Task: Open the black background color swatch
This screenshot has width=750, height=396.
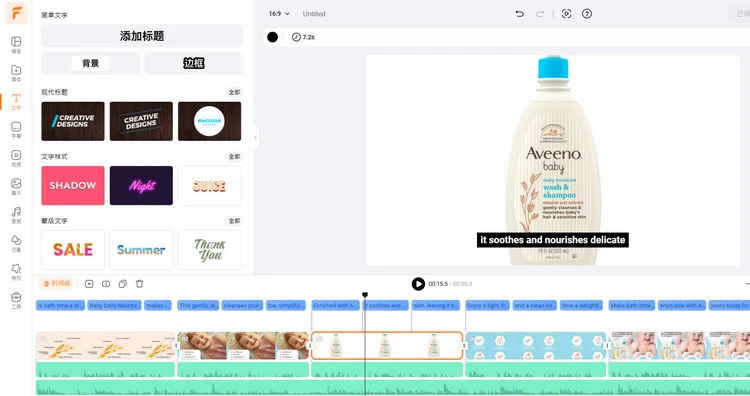Action: pyautogui.click(x=272, y=37)
